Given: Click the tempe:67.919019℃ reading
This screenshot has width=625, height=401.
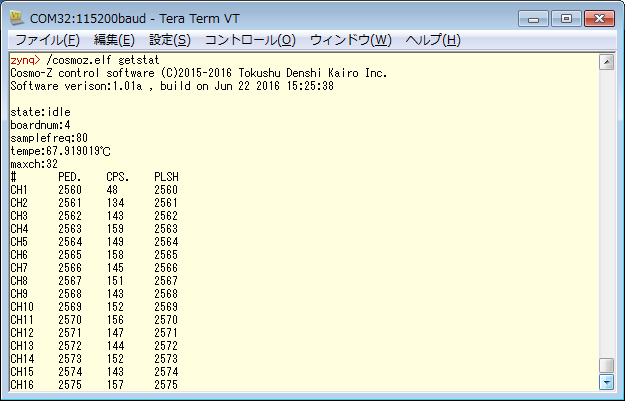Looking at the screenshot, I should 60,151.
